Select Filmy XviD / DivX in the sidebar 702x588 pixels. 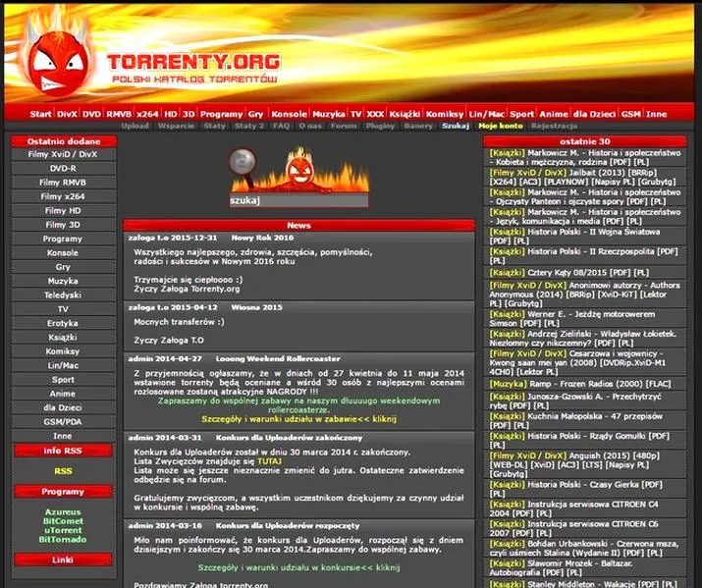coord(63,154)
